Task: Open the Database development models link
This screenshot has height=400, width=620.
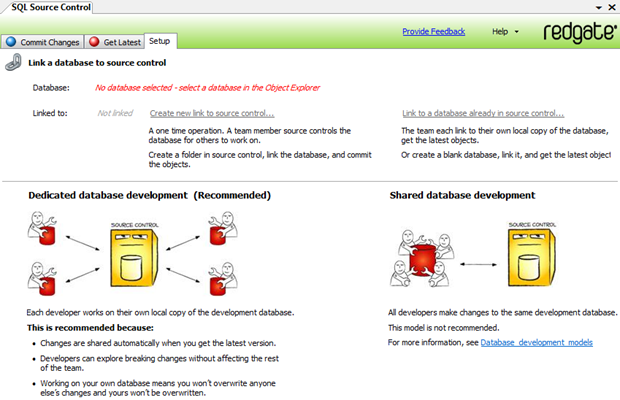Action: pyautogui.click(x=536, y=343)
